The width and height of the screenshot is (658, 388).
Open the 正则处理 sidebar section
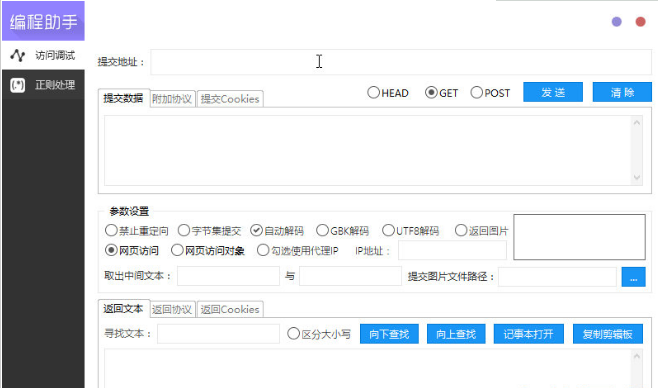click(x=43, y=85)
